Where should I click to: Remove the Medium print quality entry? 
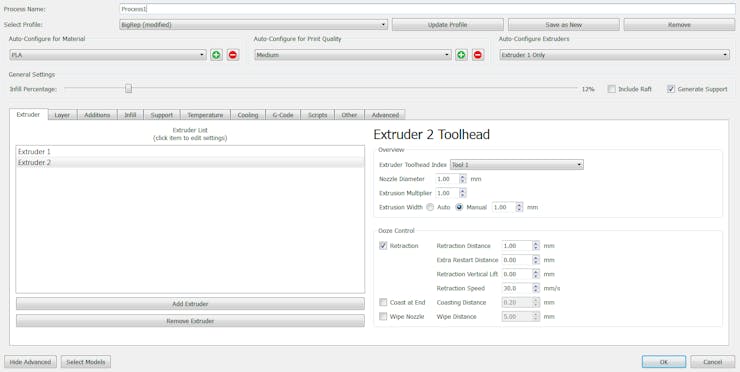tap(478, 55)
